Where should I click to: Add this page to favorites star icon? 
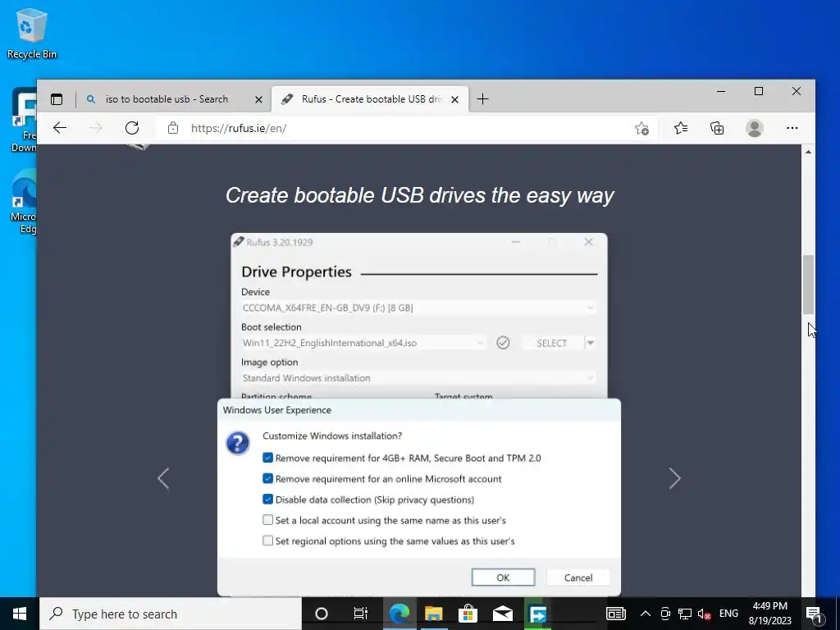(x=641, y=129)
